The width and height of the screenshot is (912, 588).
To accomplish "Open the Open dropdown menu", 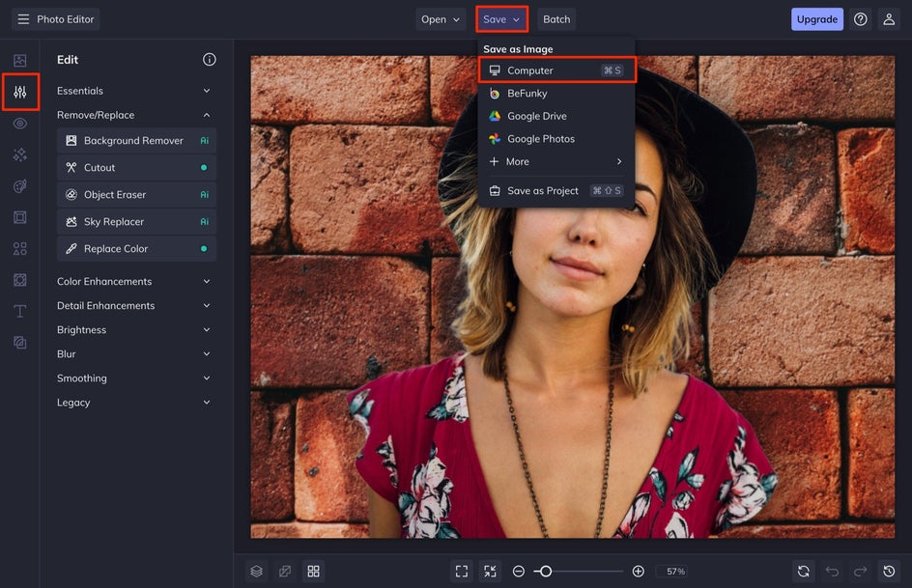I will 441,19.
